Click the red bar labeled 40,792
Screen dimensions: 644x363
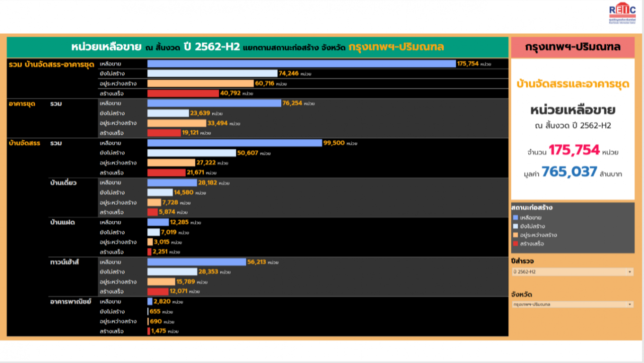[183, 94]
